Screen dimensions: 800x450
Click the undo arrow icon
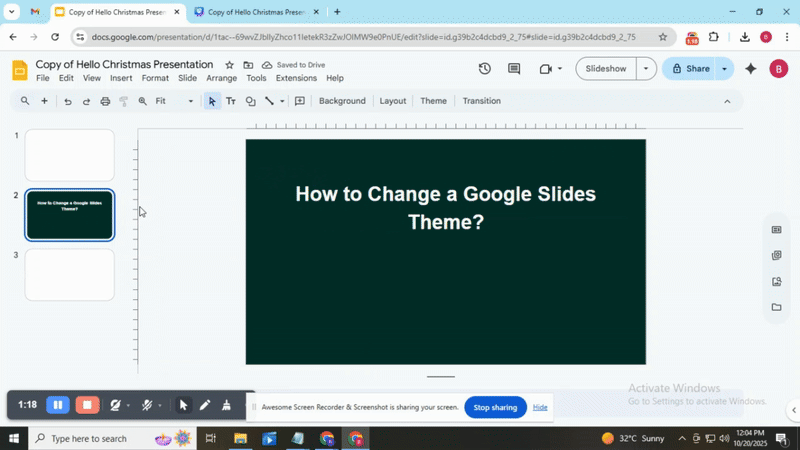68,101
